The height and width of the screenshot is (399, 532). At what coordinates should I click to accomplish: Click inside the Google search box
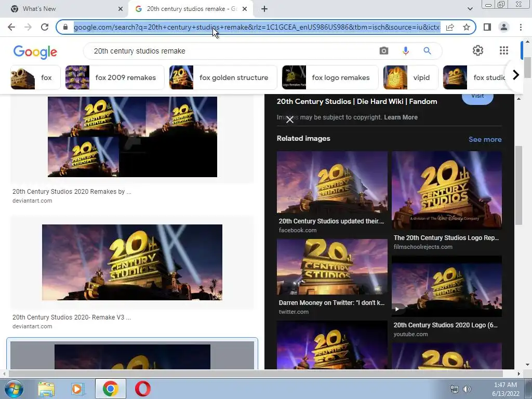pos(234,51)
